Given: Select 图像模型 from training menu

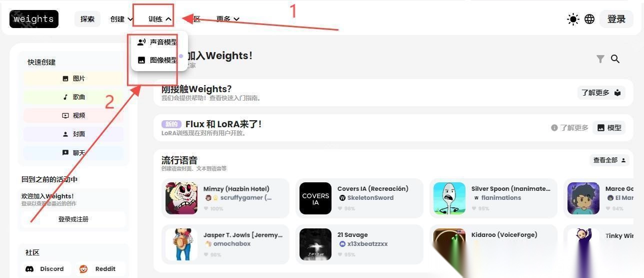Looking at the screenshot, I should (x=157, y=60).
